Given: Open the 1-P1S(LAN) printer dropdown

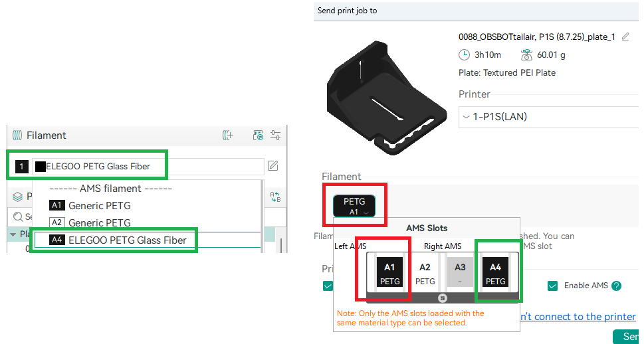Looking at the screenshot, I should [x=548, y=117].
